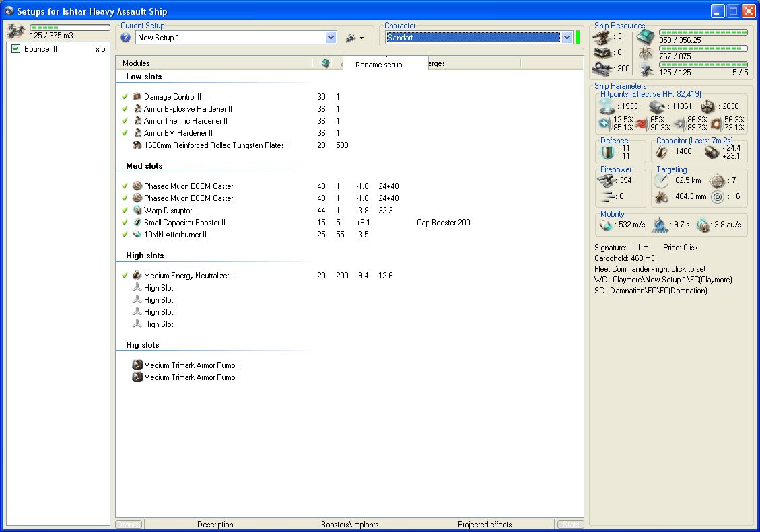Toggle the Damage Control II active checkmark
Viewport: 760px width, 532px height.
(x=125, y=97)
